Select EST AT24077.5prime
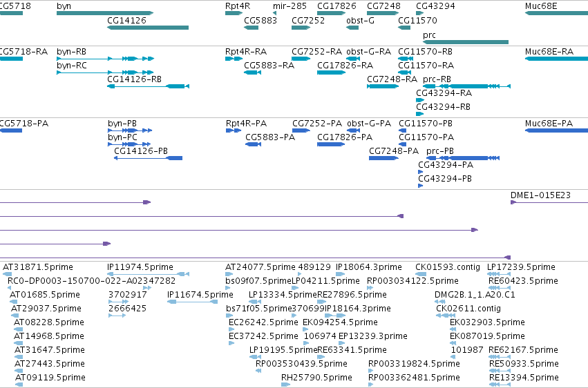588x388 pixels. coord(229,274)
